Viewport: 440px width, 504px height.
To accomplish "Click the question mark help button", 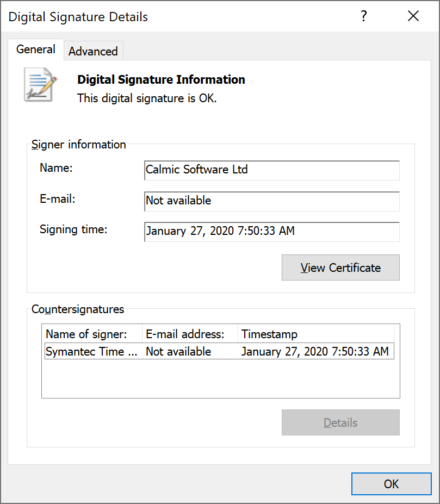I will (x=364, y=16).
